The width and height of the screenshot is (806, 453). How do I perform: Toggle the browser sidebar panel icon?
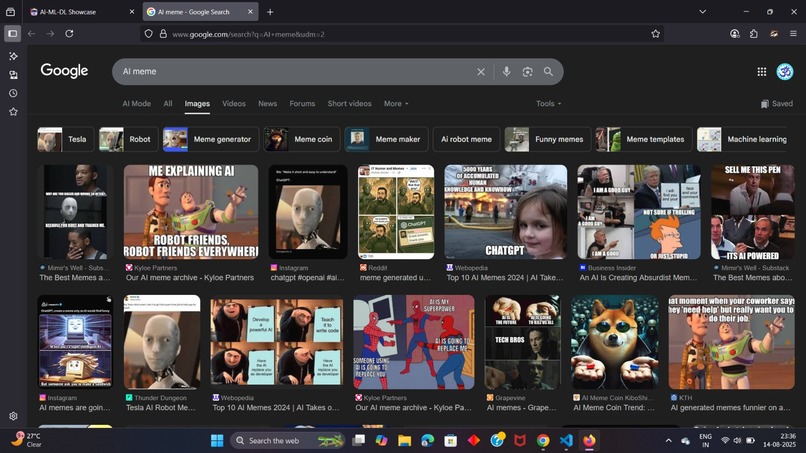pos(13,34)
